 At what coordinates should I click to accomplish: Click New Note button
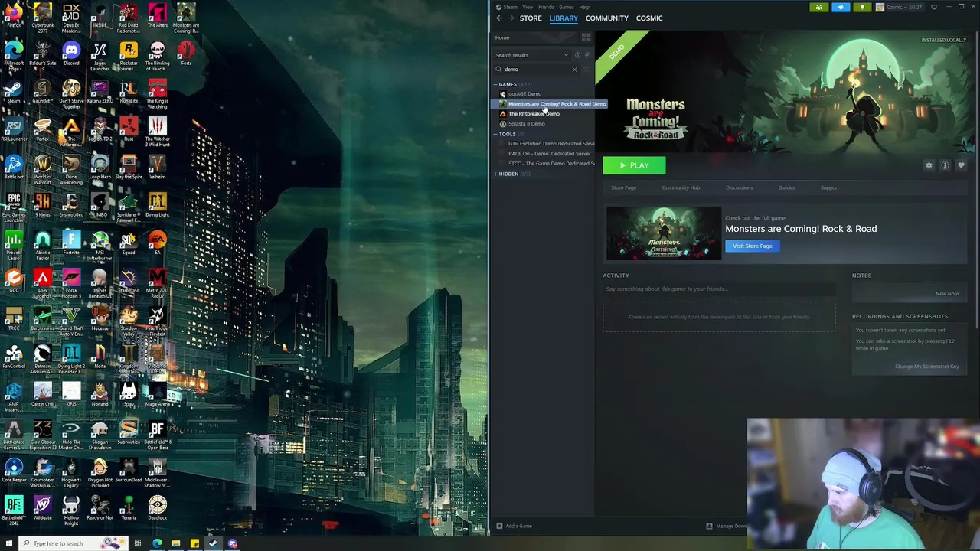point(947,294)
